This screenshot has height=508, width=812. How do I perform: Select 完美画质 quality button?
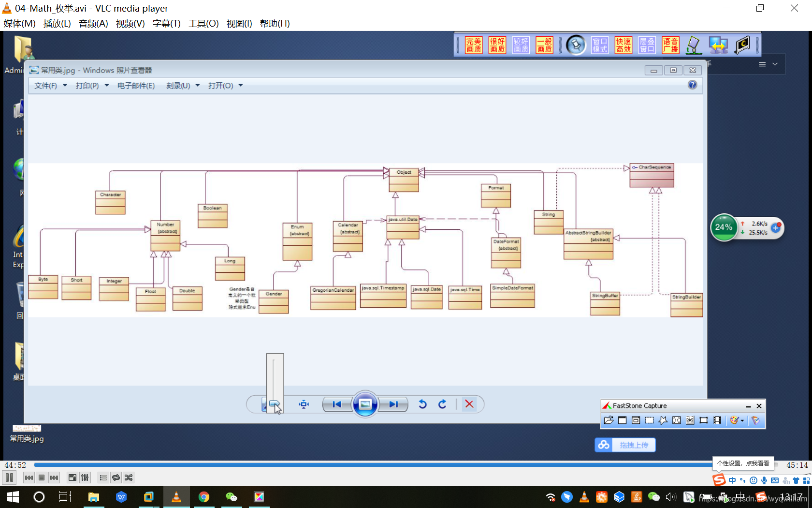point(474,45)
